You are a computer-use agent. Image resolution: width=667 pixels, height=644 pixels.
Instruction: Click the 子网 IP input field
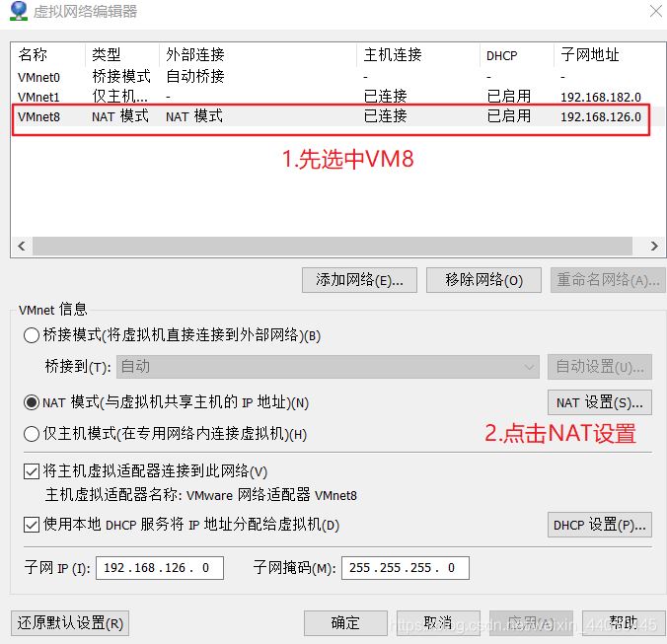160,568
